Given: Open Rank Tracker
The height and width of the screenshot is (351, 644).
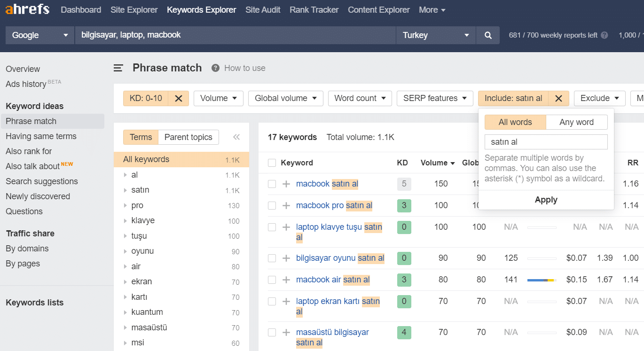Looking at the screenshot, I should point(314,10).
